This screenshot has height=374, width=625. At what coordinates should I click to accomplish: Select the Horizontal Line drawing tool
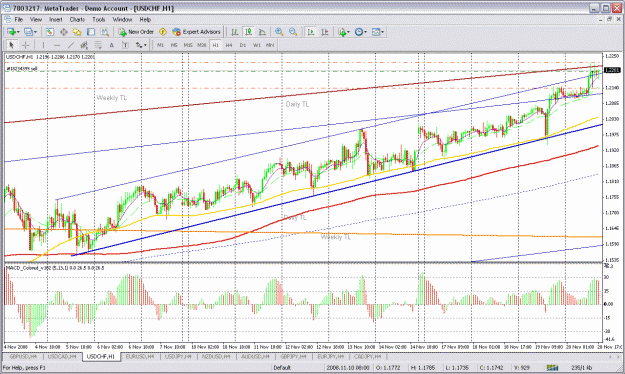(x=57, y=45)
